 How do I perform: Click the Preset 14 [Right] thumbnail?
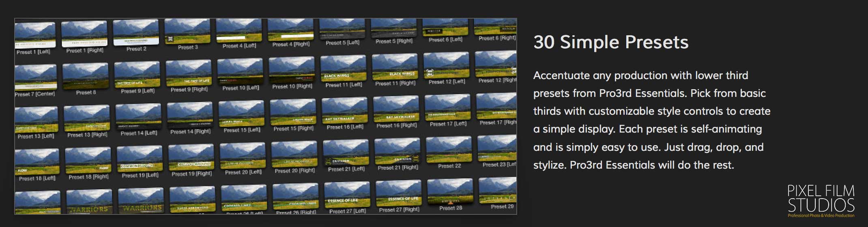coord(190,115)
